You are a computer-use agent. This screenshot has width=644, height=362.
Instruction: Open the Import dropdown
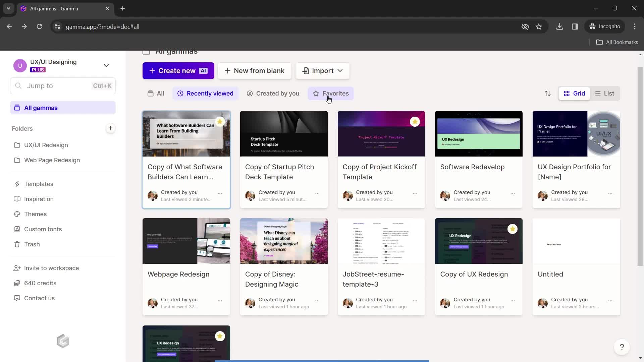tap(322, 71)
